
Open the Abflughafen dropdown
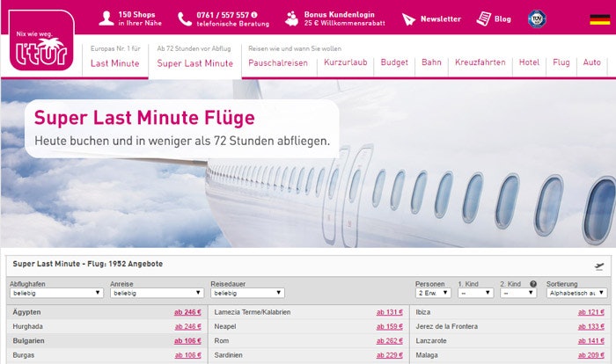click(56, 293)
